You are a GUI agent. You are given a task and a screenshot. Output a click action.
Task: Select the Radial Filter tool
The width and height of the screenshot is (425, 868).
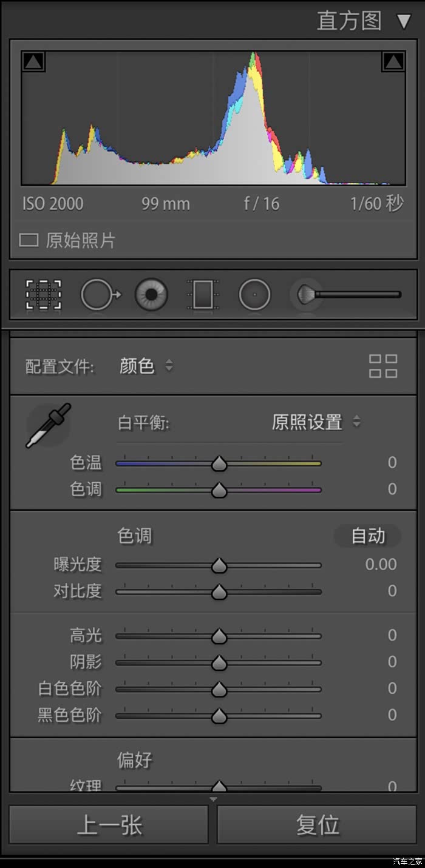tap(254, 295)
